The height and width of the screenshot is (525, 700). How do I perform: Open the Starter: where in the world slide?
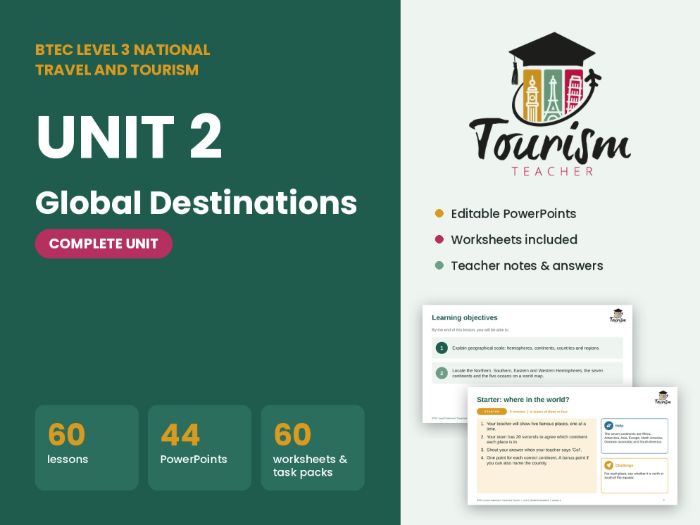pos(572,446)
